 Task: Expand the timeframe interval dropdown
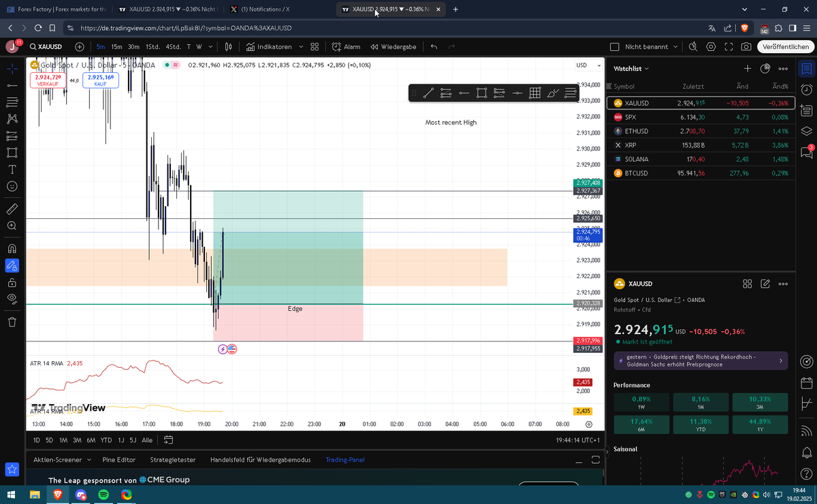click(x=211, y=47)
